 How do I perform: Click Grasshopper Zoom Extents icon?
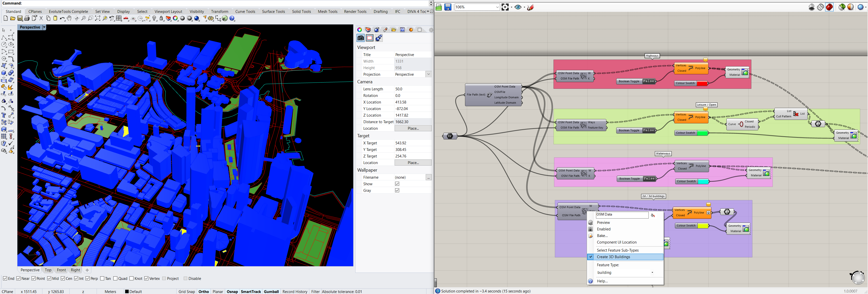click(x=505, y=7)
